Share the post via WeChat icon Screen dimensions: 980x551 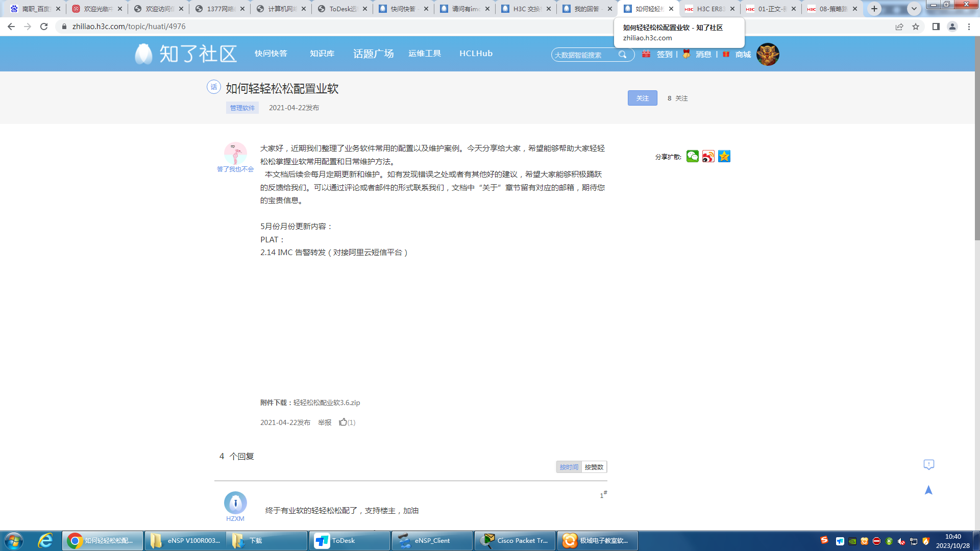(692, 157)
